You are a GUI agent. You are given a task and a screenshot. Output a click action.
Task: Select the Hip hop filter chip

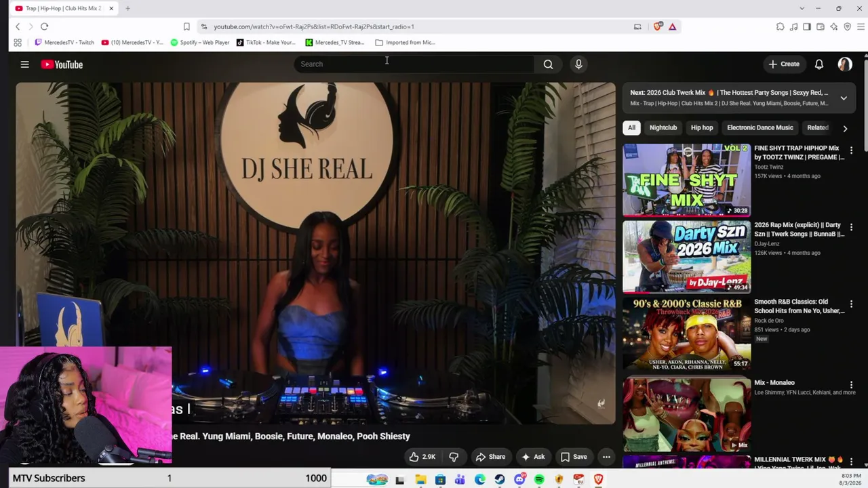click(702, 127)
